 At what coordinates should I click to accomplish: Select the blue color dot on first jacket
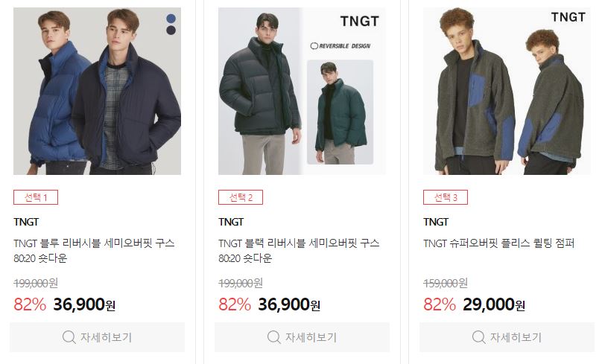point(171,19)
